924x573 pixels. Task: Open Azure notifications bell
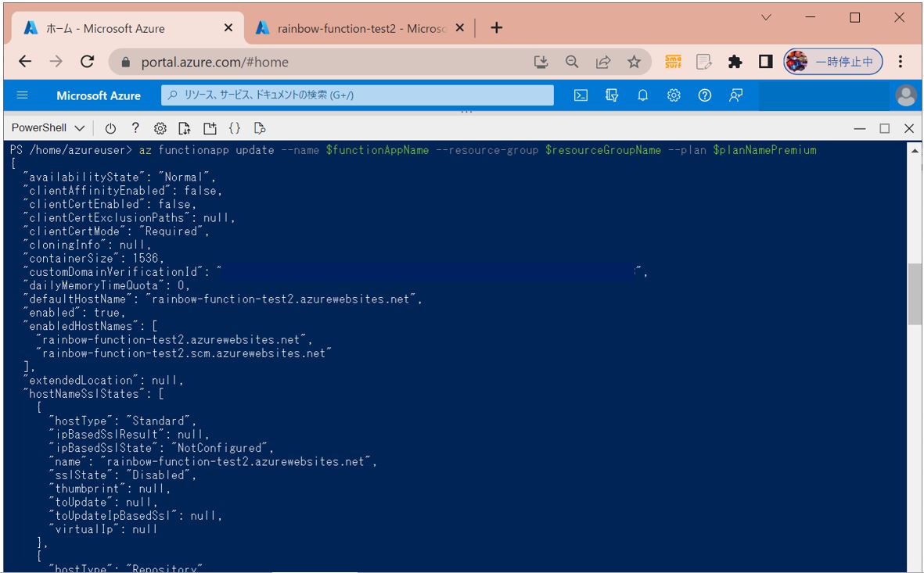tap(642, 95)
